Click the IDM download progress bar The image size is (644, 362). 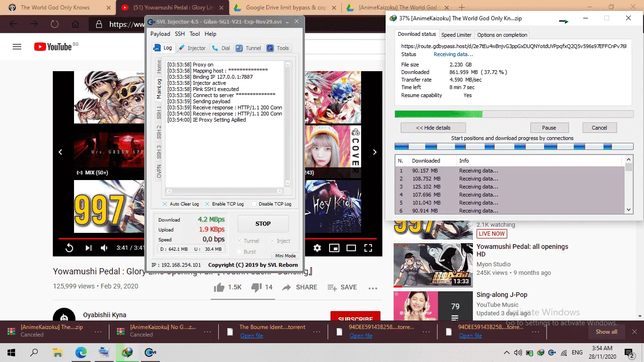[514, 114]
